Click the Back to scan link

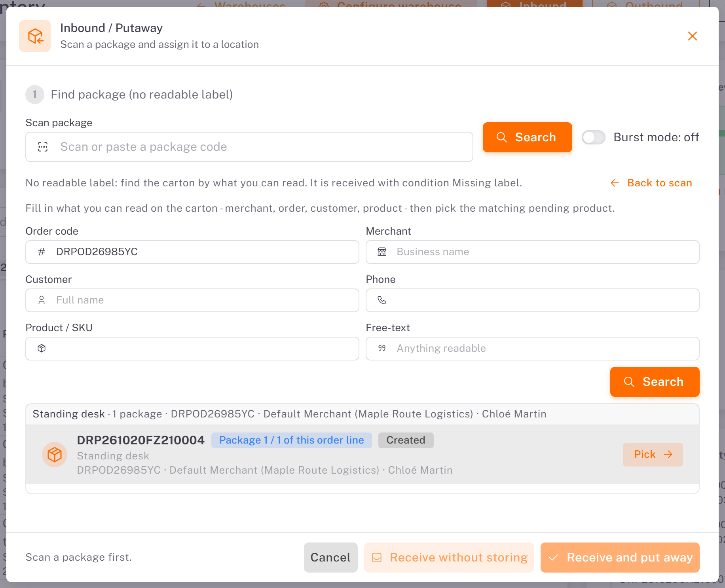[x=651, y=183]
